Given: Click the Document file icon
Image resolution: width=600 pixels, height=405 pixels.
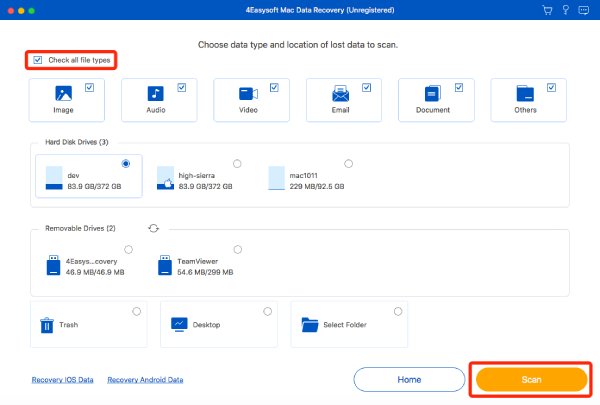Looking at the screenshot, I should (x=433, y=93).
